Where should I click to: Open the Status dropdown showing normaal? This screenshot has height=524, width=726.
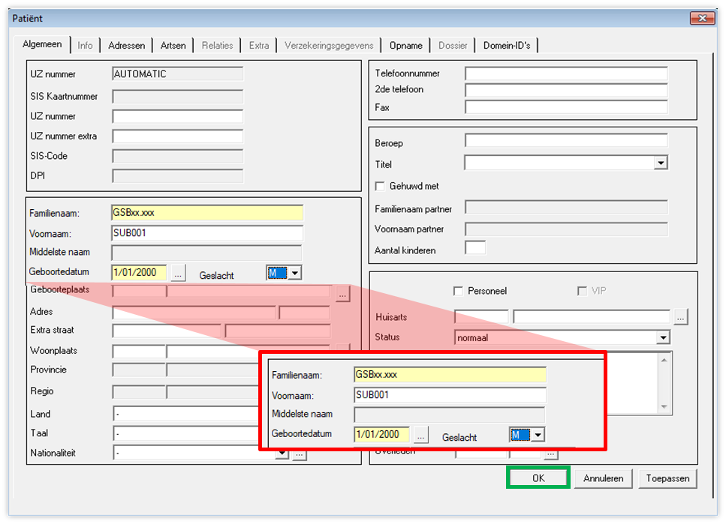coord(662,338)
